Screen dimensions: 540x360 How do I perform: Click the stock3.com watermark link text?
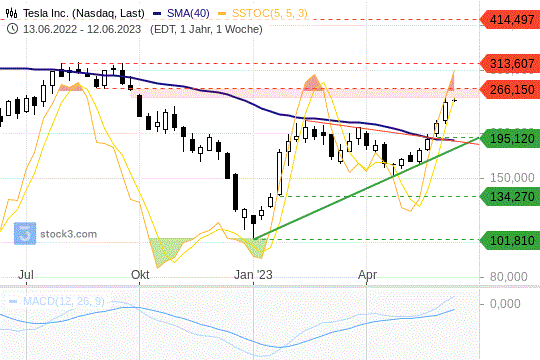click(69, 234)
